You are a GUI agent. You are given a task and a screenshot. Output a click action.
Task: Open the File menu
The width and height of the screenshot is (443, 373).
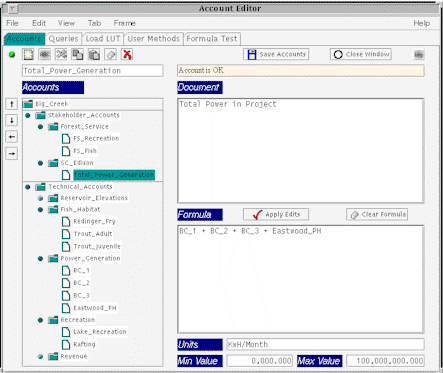click(x=12, y=23)
